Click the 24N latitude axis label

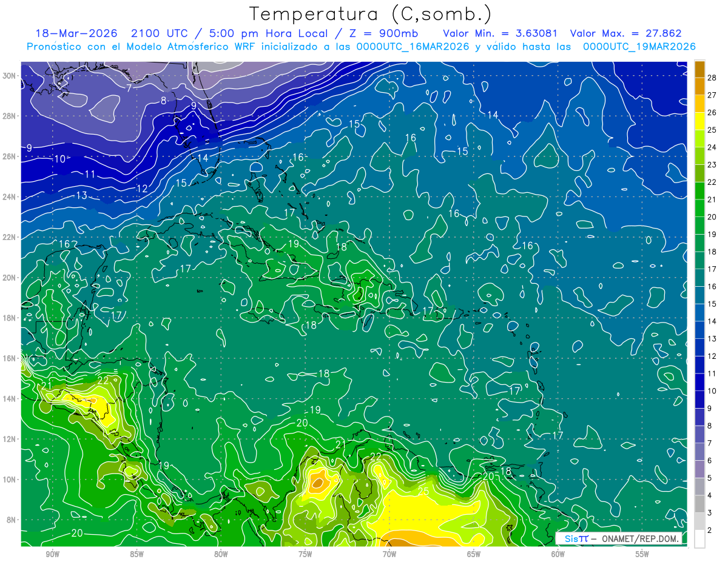click(10, 197)
